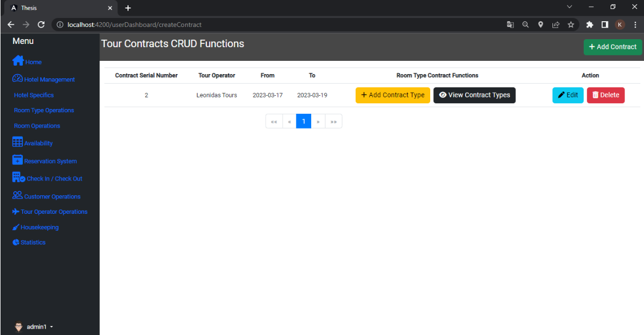Click the Check In / Check Out building icon
The width and height of the screenshot is (644, 335).
point(19,177)
